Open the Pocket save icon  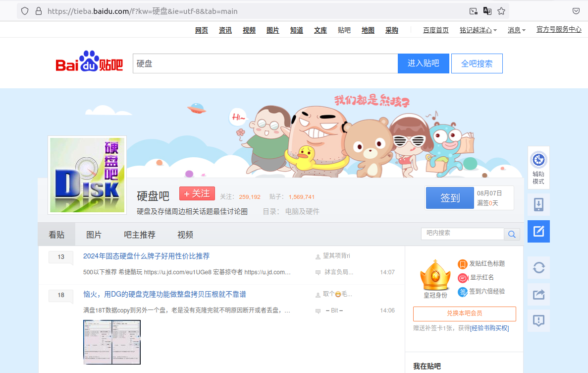(x=576, y=11)
